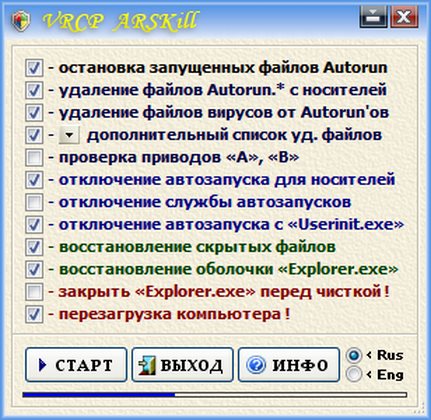Toggle восстановление скрытых файлов checkbox
Viewport: 431px width, 420px height.
pos(34,247)
